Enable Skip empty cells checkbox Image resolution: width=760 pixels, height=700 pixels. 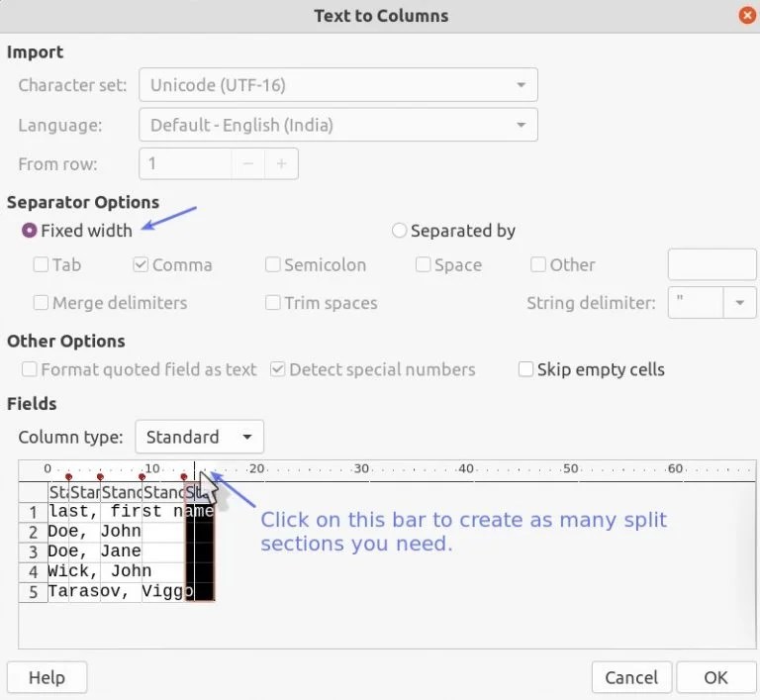[x=525, y=369]
